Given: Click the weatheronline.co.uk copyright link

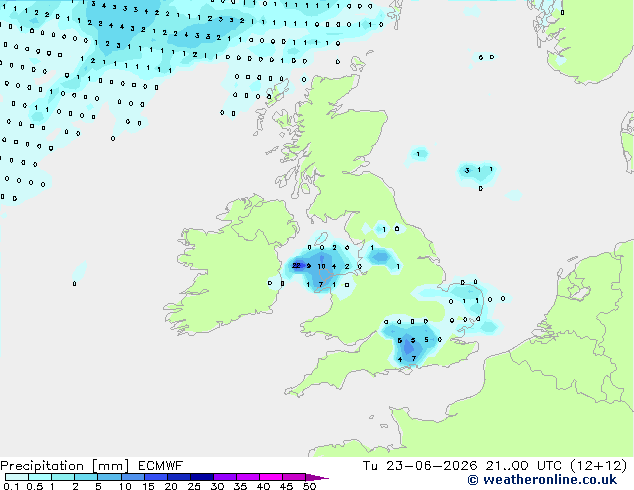Looking at the screenshot, I should 542,480.
